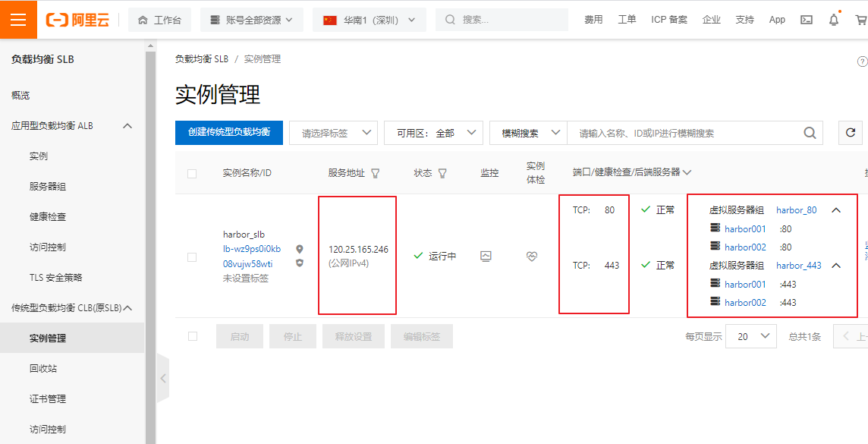Click the 编辑标签 button
Image resolution: width=868 pixels, height=444 pixels.
click(422, 336)
